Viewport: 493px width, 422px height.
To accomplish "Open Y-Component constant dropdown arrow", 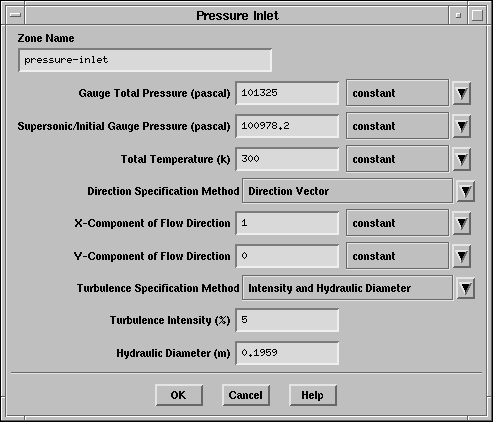I will click(x=462, y=256).
